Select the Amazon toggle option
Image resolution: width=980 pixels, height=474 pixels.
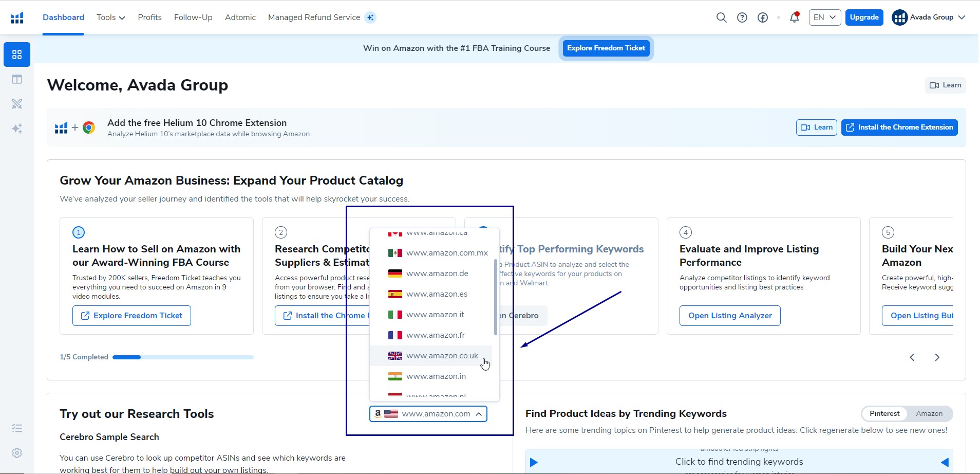pos(929,413)
